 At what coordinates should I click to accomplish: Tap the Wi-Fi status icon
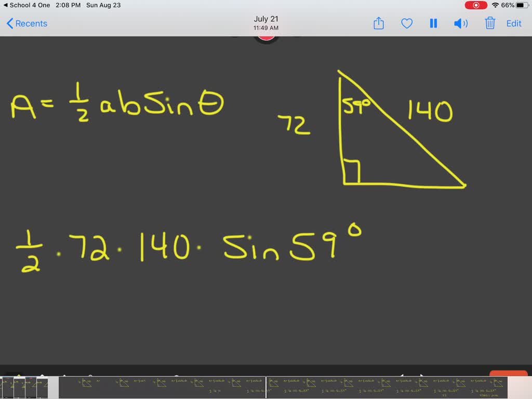(x=496, y=5)
